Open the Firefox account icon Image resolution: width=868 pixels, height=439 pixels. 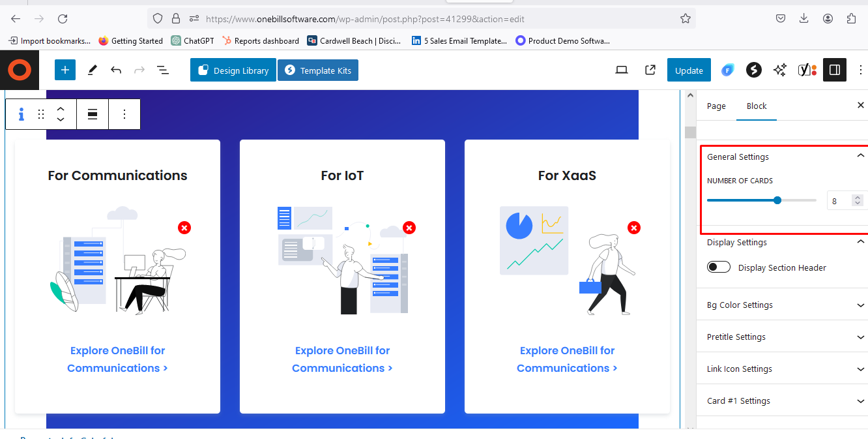tap(828, 18)
